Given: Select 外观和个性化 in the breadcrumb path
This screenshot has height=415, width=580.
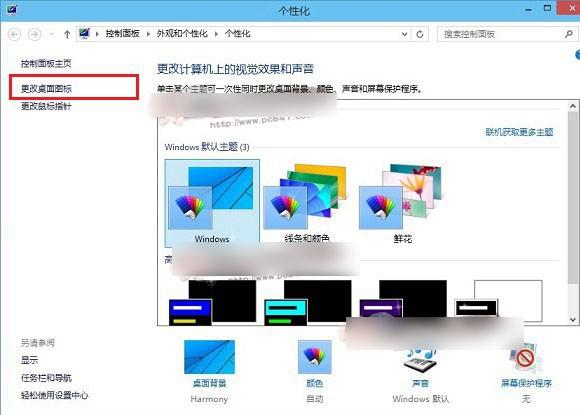Looking at the screenshot, I should point(182,34).
